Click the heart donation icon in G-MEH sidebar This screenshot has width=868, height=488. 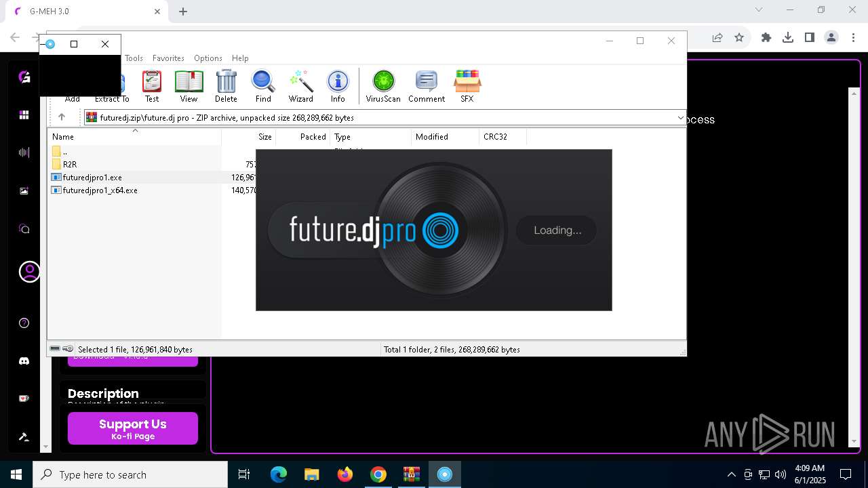coord(24,399)
